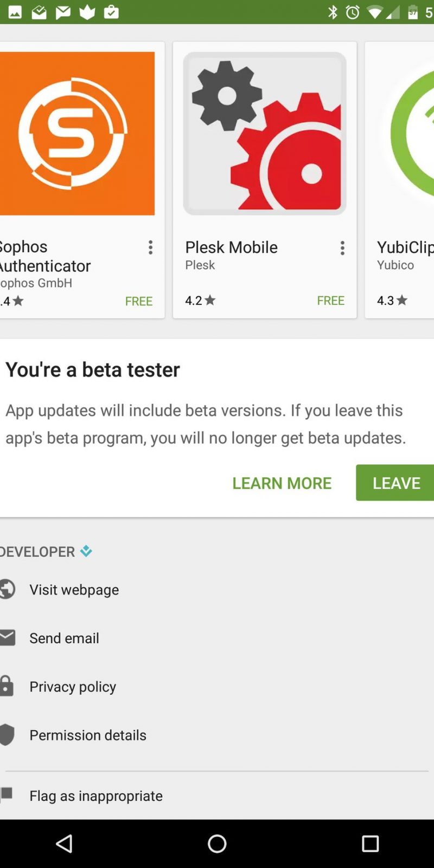The width and height of the screenshot is (434, 868).
Task: Open Plesk Mobile three-dot menu
Action: pos(342,248)
